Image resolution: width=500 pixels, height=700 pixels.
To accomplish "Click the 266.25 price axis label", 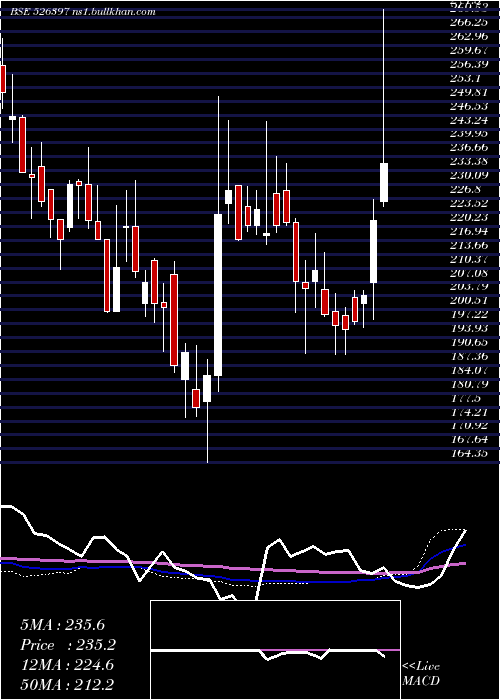I will [x=468, y=22].
